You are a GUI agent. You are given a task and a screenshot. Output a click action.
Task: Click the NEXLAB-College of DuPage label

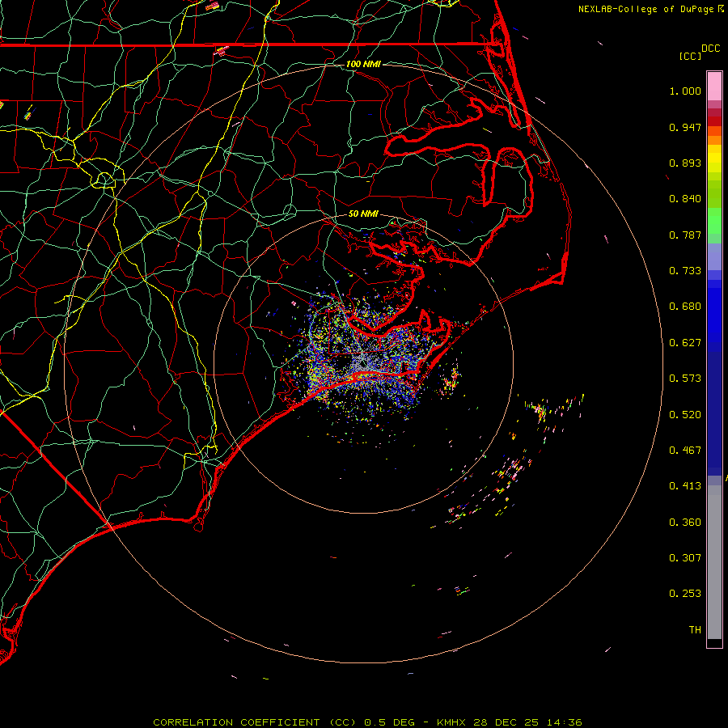tap(650, 9)
